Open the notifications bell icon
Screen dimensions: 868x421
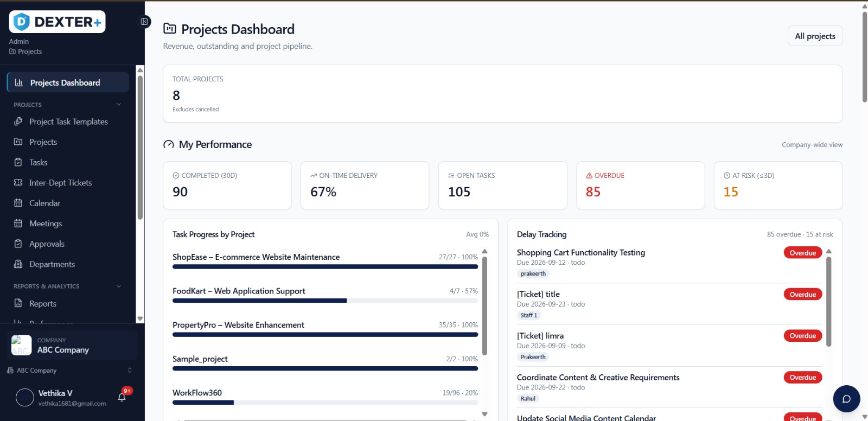(122, 397)
